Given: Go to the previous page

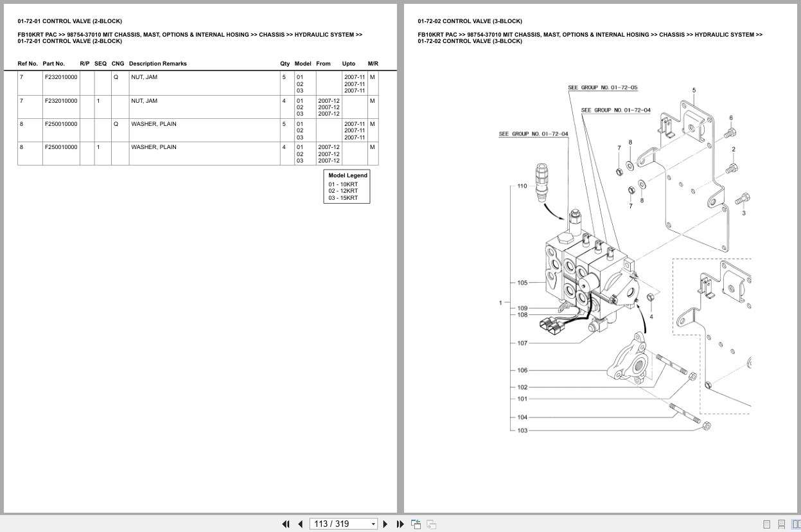Looking at the screenshot, I should tap(300, 524).
